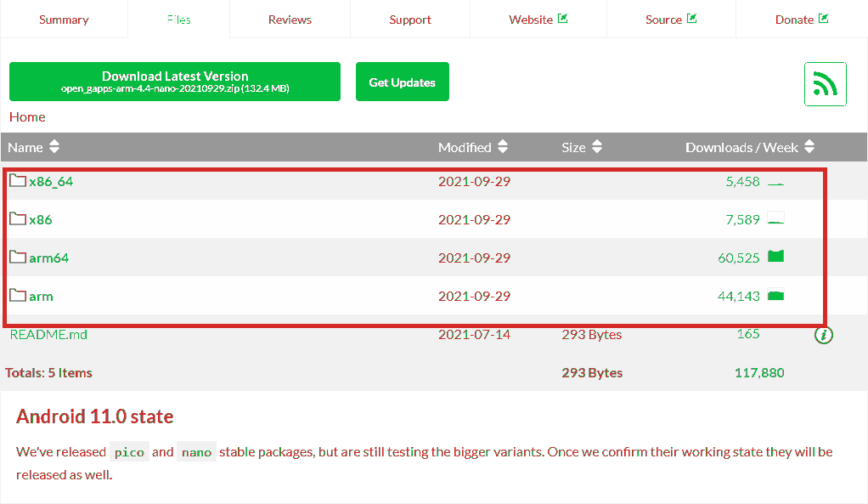Click the arm64 row 2021-09-29 date
Image resolution: width=868 pixels, height=504 pixels.
click(x=475, y=258)
